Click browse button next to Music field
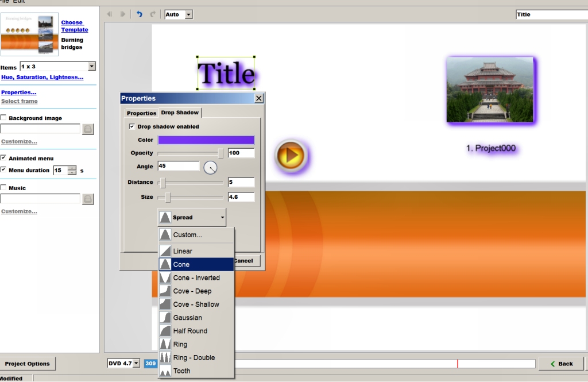Screen dimensions: 588x382 [88, 199]
